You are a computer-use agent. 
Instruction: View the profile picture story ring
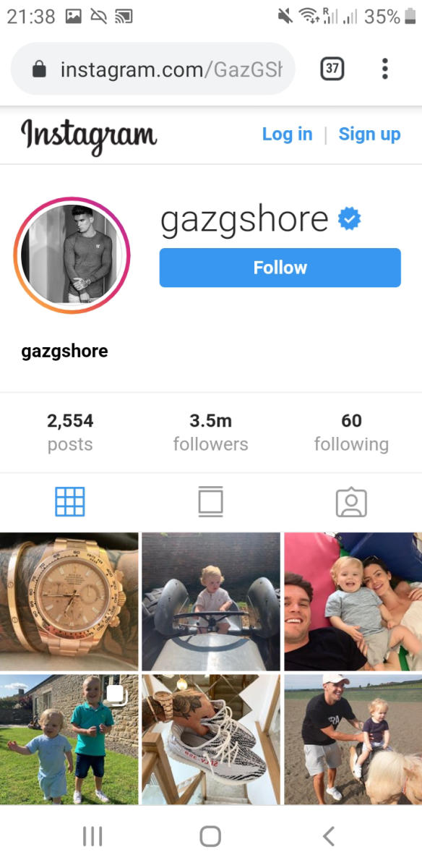click(72, 255)
